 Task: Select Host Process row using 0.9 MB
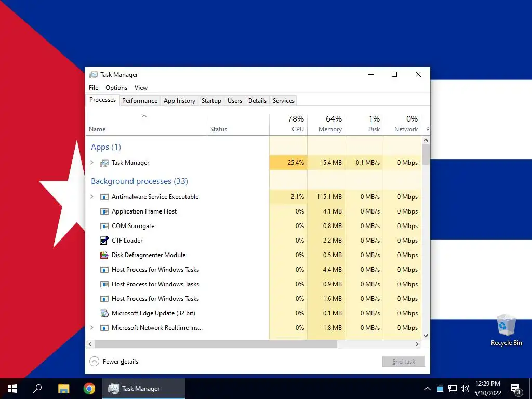(x=254, y=284)
